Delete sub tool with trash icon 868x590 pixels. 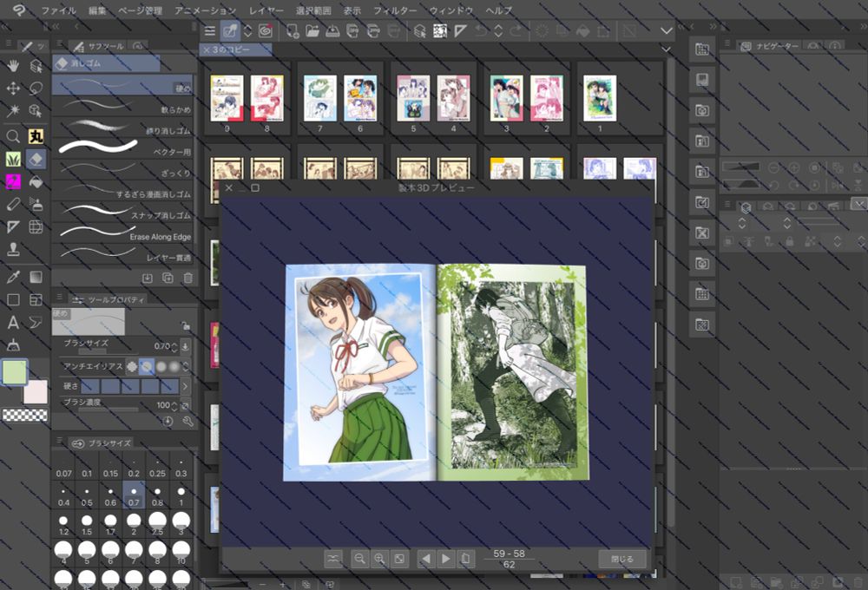tap(188, 278)
